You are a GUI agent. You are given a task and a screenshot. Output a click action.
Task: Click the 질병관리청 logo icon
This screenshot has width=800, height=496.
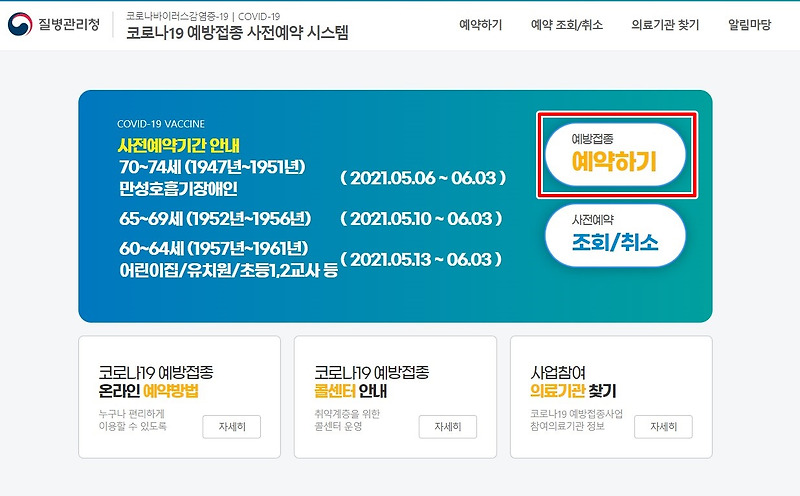(x=20, y=24)
